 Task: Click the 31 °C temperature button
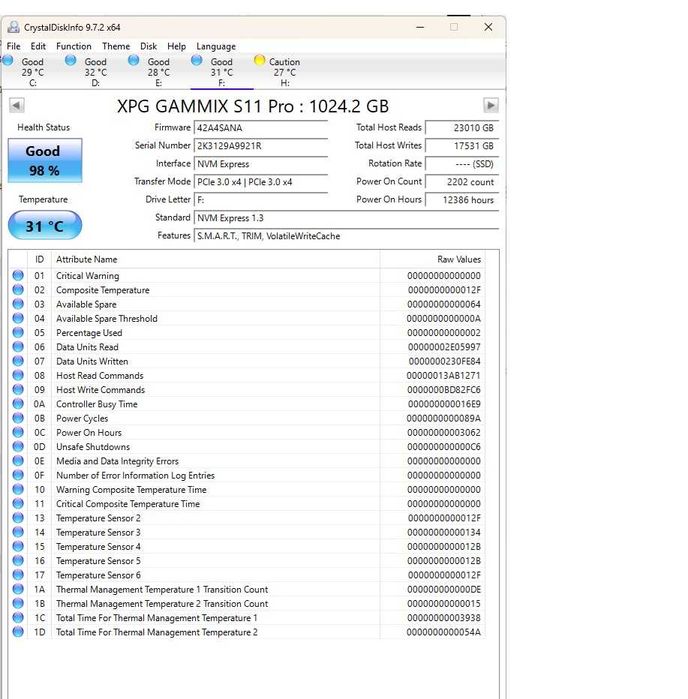coord(45,226)
